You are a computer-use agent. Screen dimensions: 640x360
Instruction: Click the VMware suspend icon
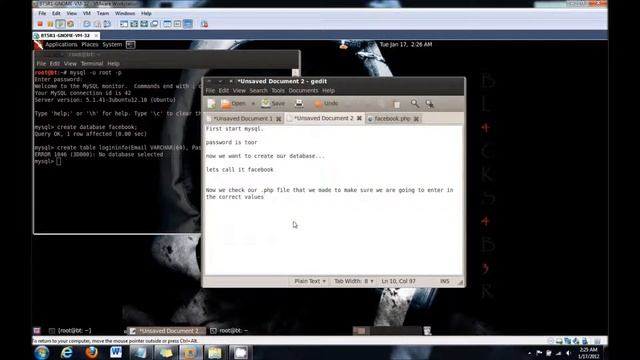coord(50,24)
